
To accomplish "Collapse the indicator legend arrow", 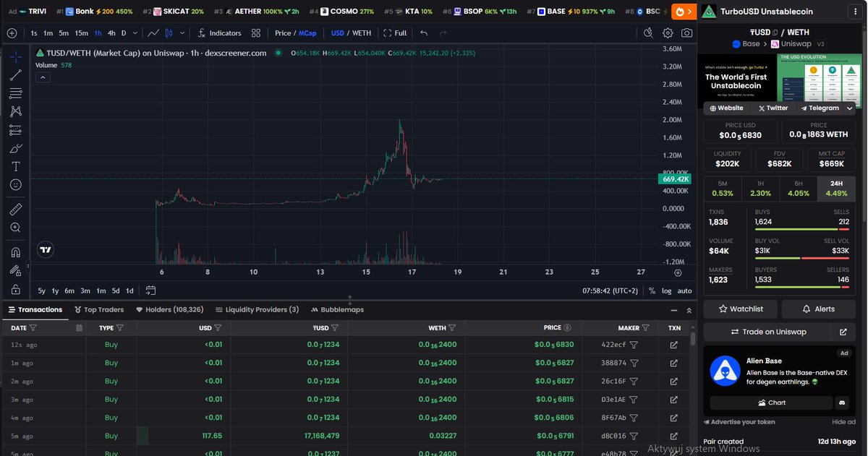I will click(42, 77).
